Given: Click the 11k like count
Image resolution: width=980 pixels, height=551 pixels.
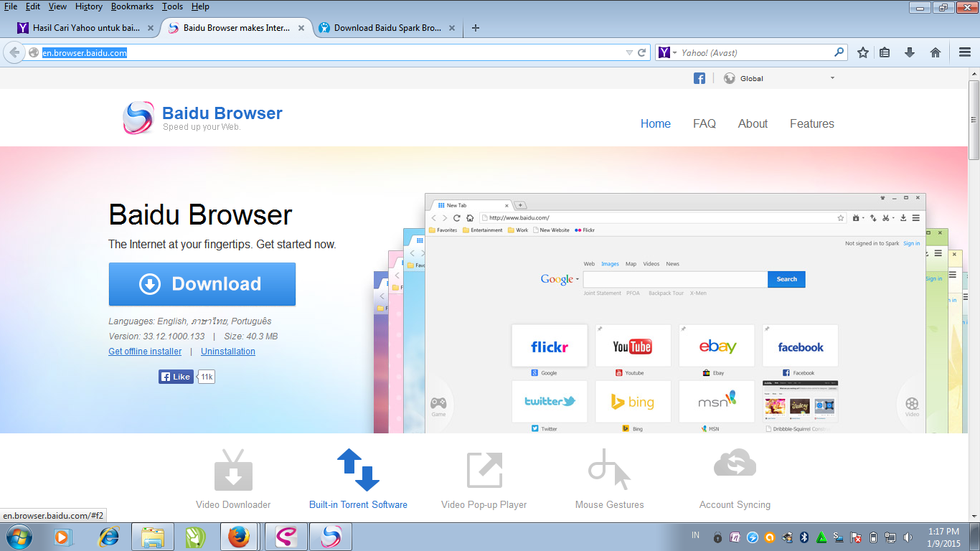Looking at the screenshot, I should point(207,377).
